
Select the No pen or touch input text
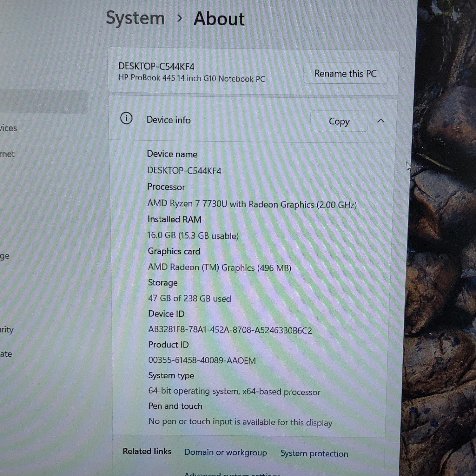tap(240, 422)
